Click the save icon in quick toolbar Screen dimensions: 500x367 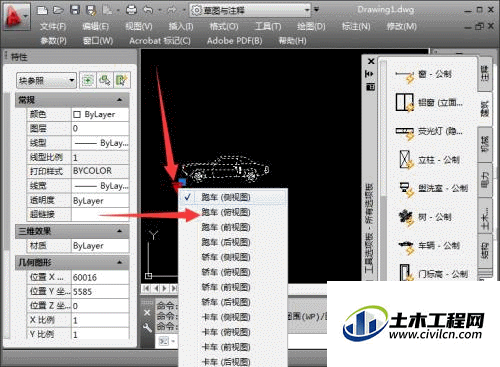[75, 10]
